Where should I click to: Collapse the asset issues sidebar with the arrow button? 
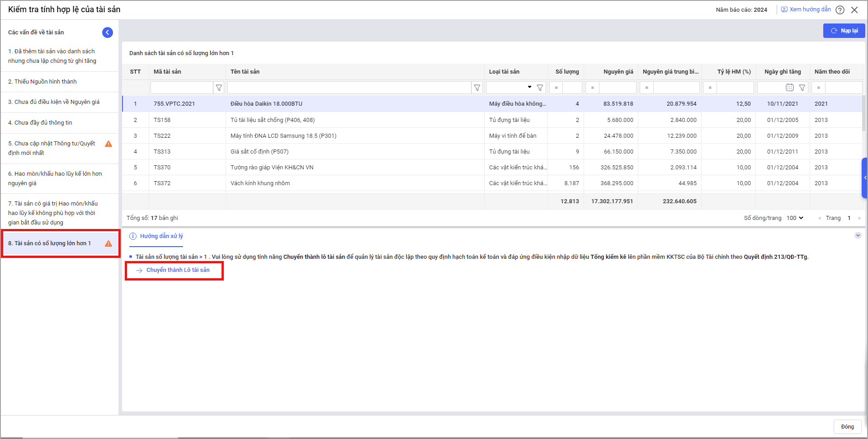(108, 32)
